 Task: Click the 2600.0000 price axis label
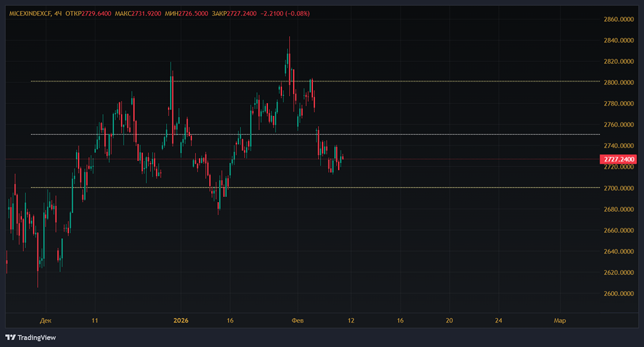(618, 294)
